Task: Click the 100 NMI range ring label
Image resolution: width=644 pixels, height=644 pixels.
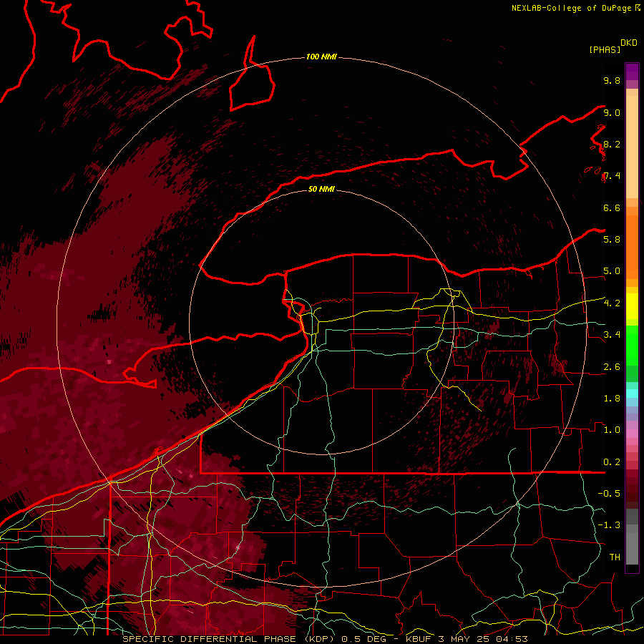Action: point(321,57)
